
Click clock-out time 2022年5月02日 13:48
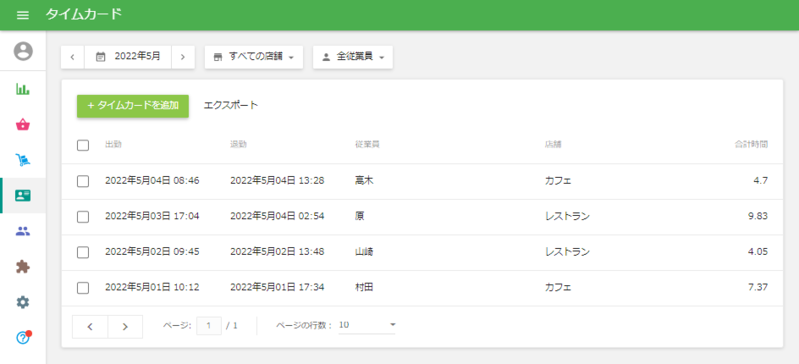click(277, 252)
